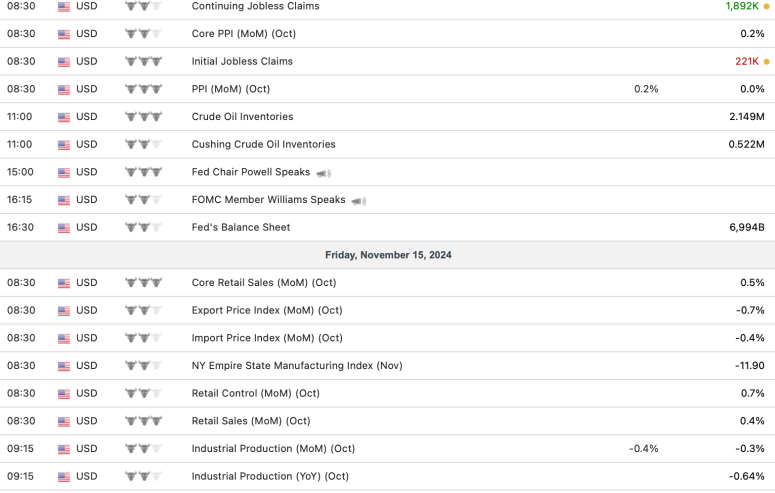Click the speech icon next to FOMC Member Williams Speaks
The width and height of the screenshot is (775, 493).
(358, 201)
